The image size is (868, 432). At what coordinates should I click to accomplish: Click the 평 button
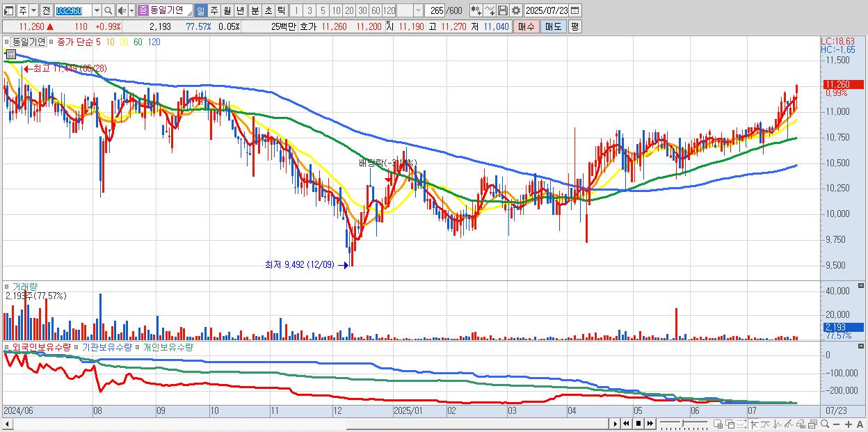(574, 26)
